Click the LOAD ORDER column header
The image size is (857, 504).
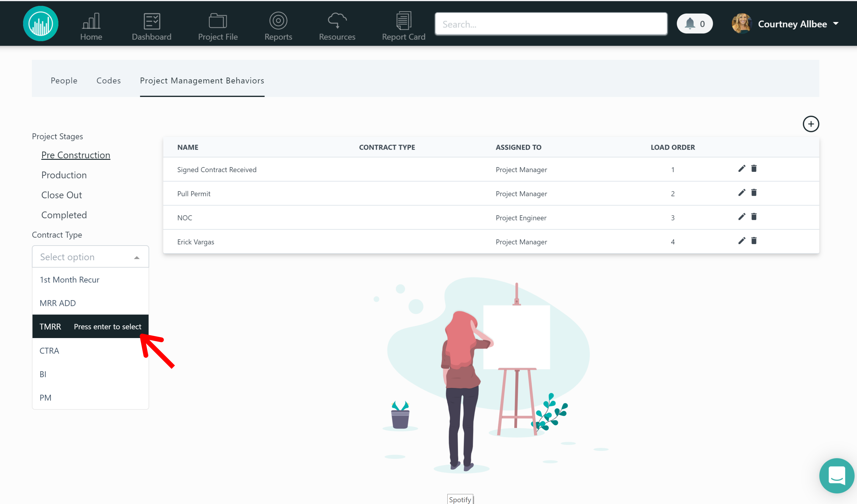(x=673, y=147)
